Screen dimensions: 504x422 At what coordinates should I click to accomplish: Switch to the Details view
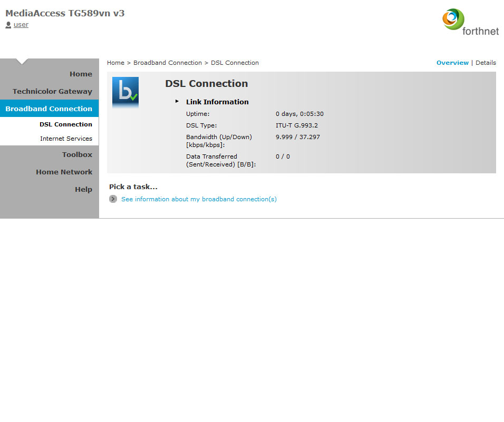coord(486,63)
